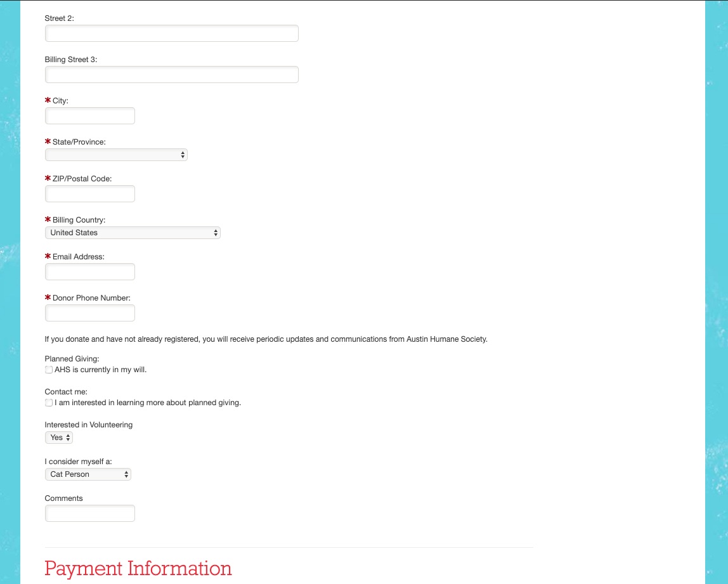Click the 'learning more about planned giving' label text

coord(148,403)
